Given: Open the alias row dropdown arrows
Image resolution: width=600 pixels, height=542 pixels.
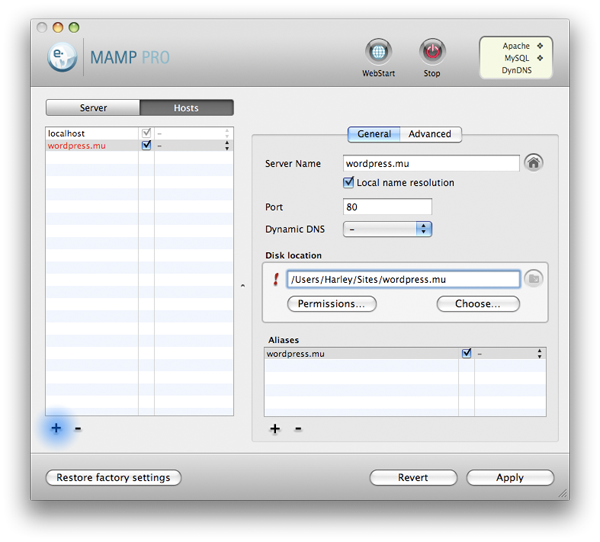Looking at the screenshot, I should point(539,353).
